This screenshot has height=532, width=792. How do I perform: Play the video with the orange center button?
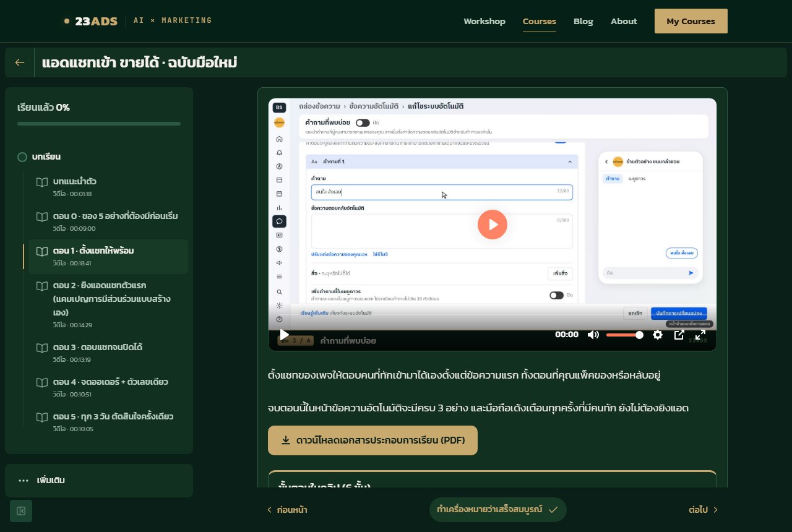[x=493, y=225]
